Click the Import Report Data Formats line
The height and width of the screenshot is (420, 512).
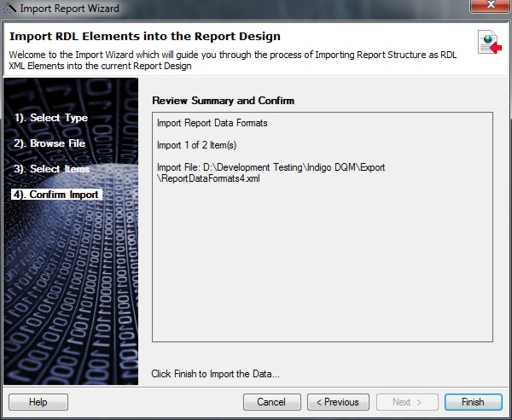pyautogui.click(x=212, y=124)
